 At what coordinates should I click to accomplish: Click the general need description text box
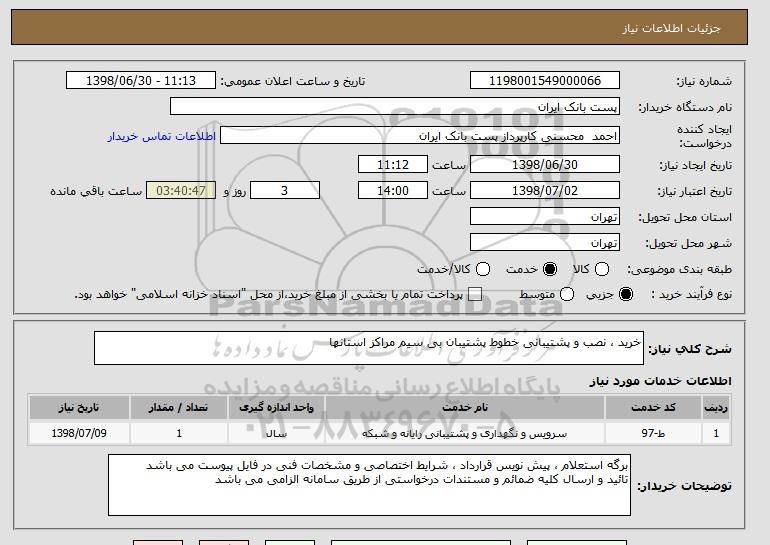coord(369,348)
